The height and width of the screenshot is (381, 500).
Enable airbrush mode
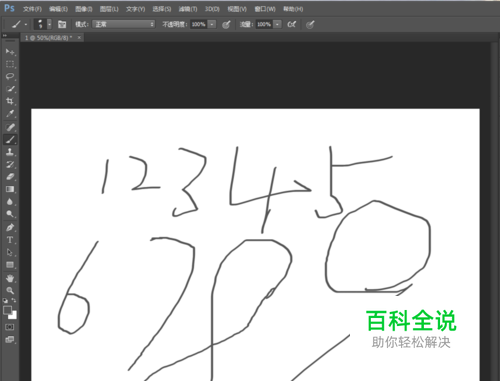[291, 24]
